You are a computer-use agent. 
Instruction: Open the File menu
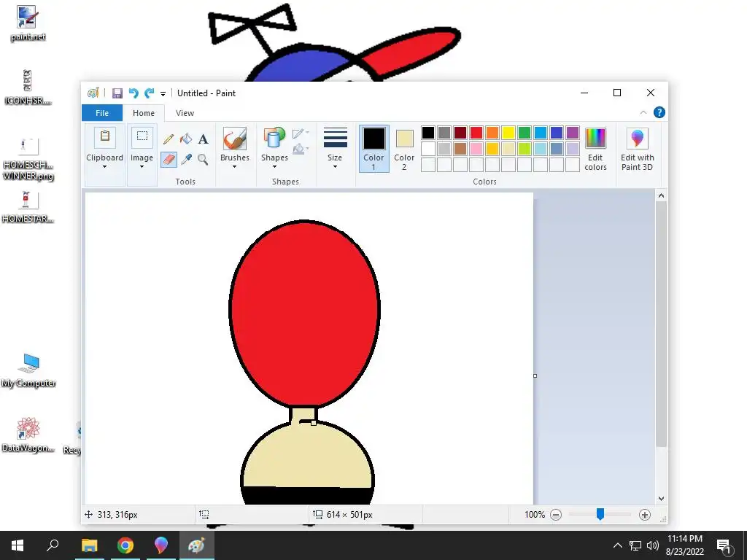point(102,113)
